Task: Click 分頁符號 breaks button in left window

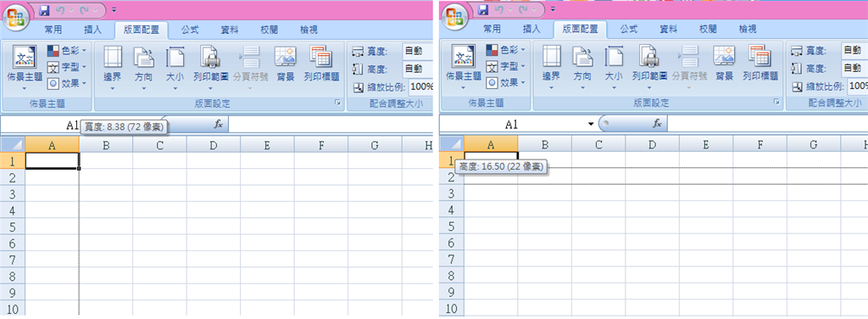Action: (250, 68)
